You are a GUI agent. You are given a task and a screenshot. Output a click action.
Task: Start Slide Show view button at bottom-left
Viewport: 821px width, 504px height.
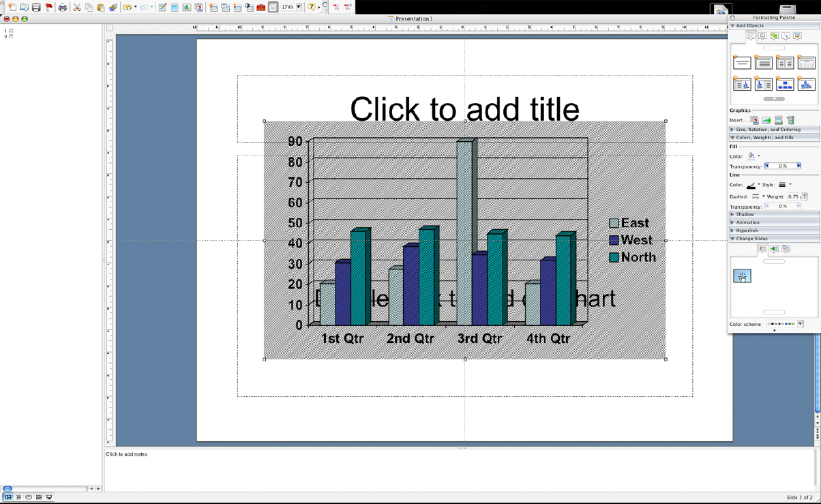[49, 497]
